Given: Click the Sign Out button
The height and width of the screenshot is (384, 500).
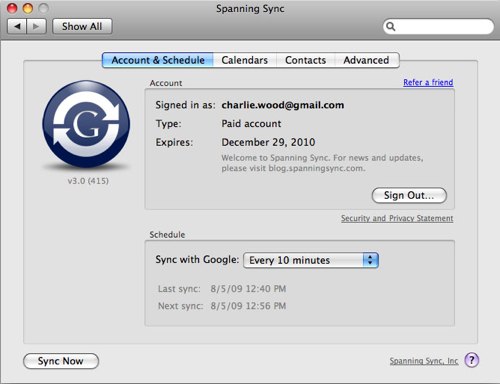Looking at the screenshot, I should point(409,195).
